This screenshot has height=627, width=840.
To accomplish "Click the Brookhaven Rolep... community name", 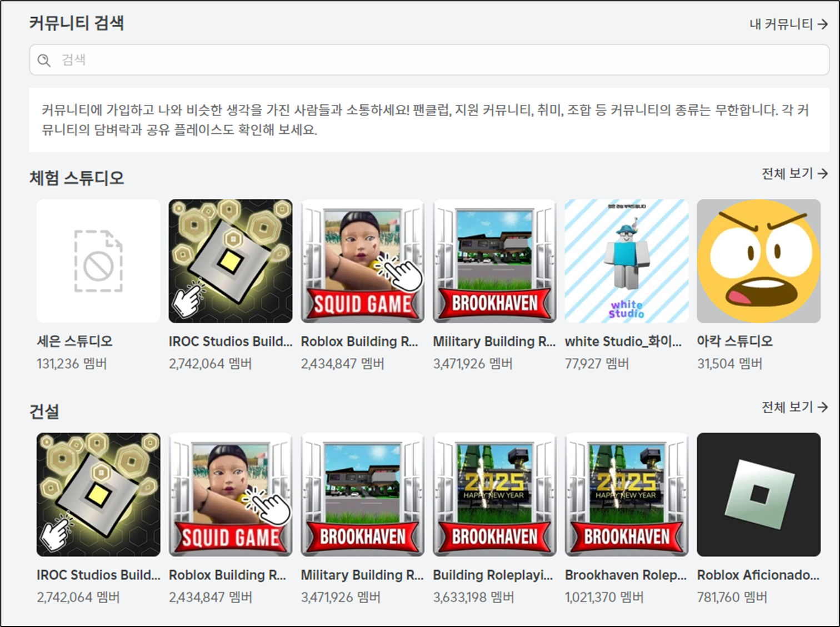I will click(x=626, y=575).
